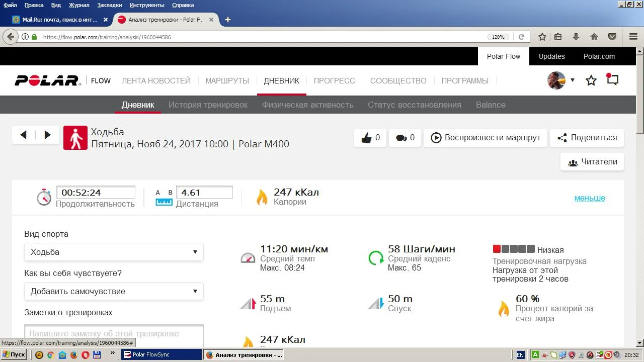Open the 'Добавить самочувствие' feeling dropdown

click(114, 291)
